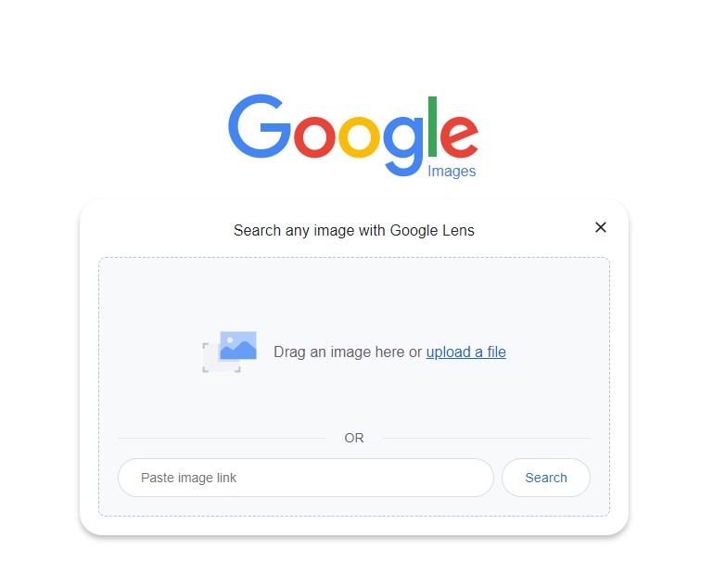Close the Google Lens search dialog

coord(600,227)
